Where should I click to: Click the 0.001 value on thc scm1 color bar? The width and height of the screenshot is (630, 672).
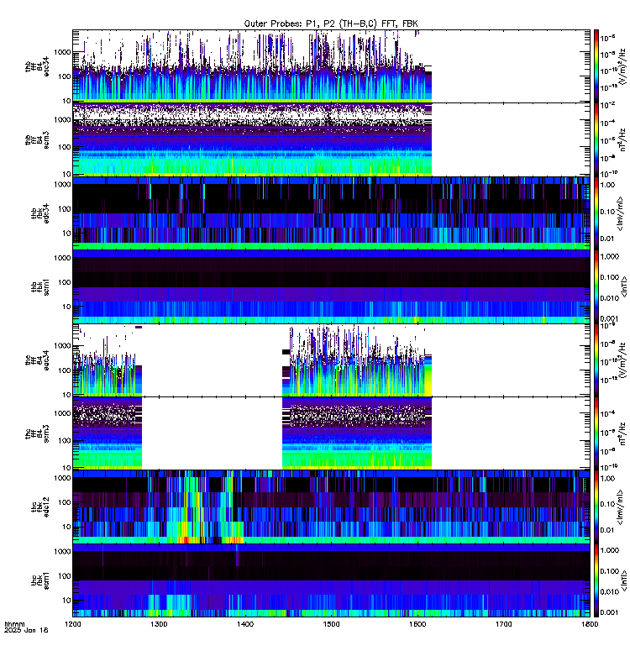[x=610, y=612]
